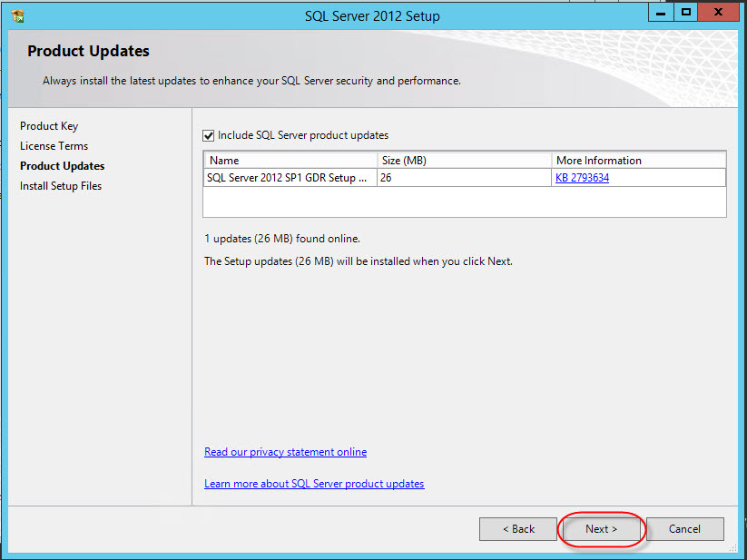Uncheck Include SQL Server product updates
This screenshot has height=560, width=747.
point(208,134)
